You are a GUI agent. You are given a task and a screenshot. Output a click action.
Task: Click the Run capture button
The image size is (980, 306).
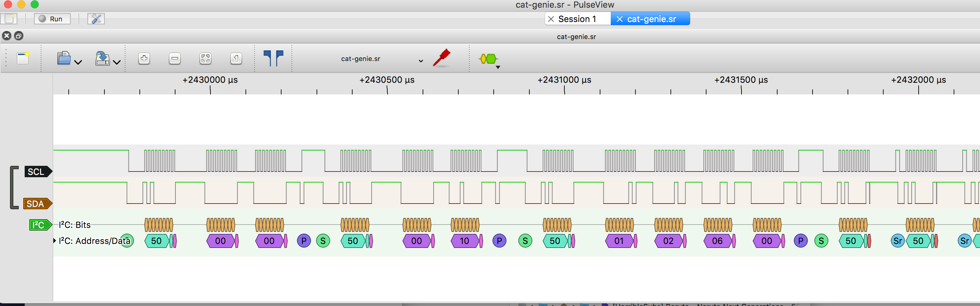52,19
